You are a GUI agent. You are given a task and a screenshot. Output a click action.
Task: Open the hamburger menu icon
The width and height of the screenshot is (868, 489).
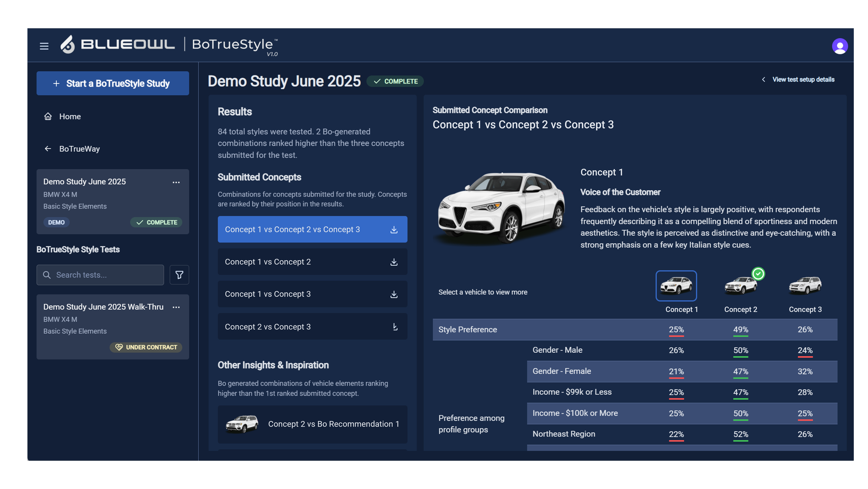(44, 46)
